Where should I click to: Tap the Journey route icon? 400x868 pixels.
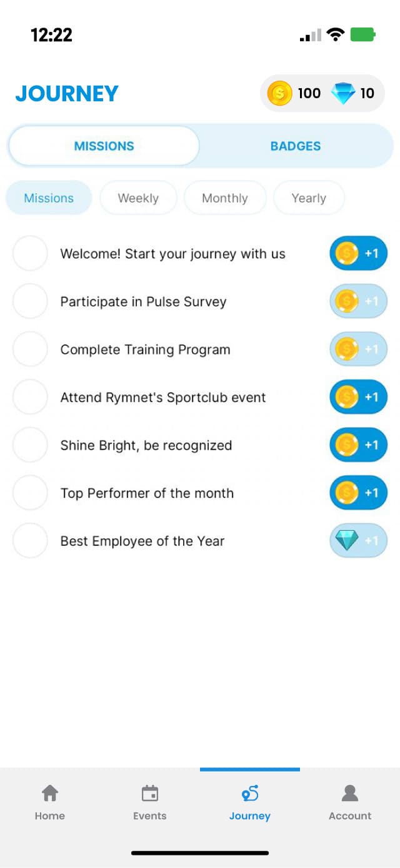coord(250,794)
